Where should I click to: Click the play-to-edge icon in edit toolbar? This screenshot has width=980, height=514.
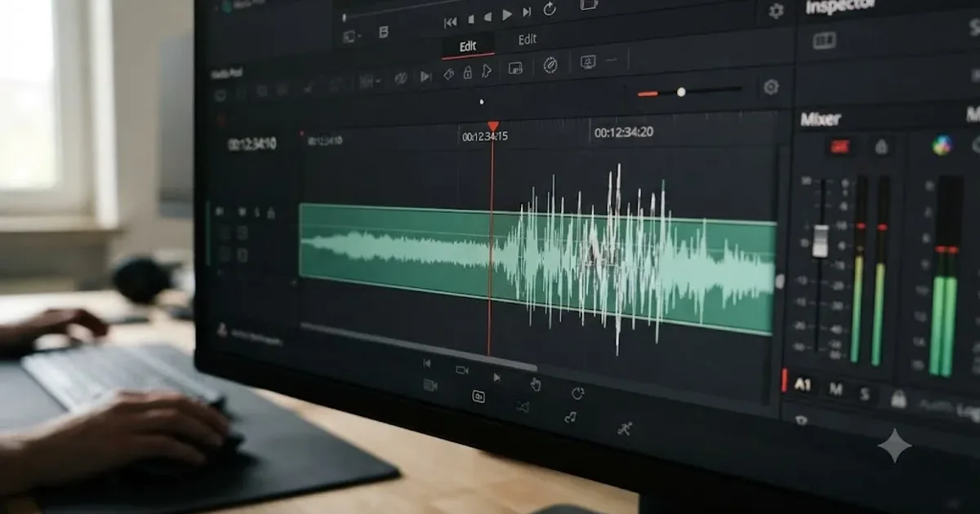pyautogui.click(x=425, y=77)
